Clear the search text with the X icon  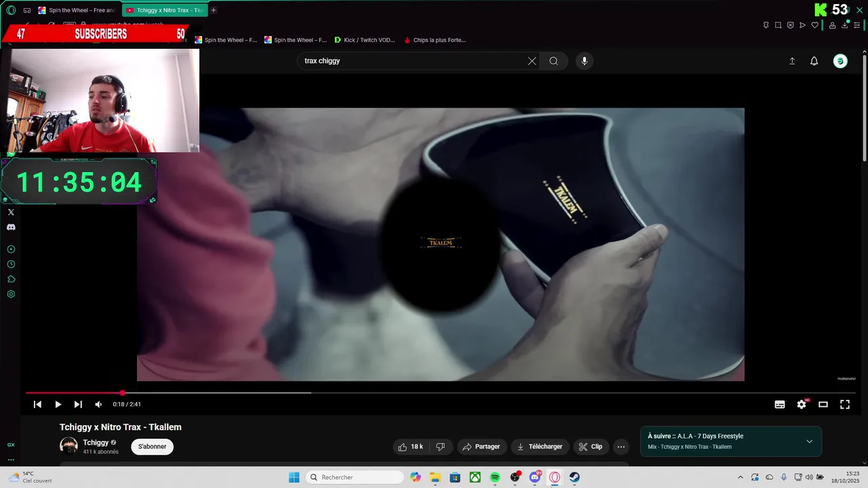point(532,61)
